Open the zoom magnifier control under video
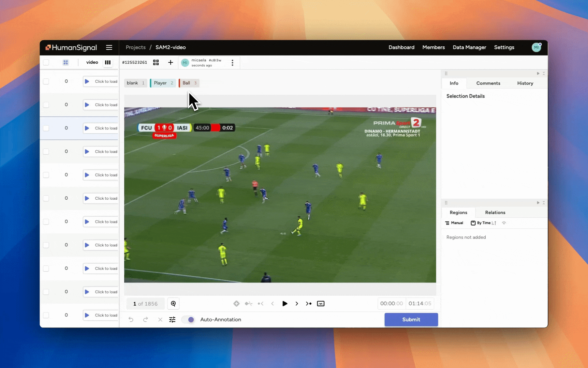 (x=173, y=304)
